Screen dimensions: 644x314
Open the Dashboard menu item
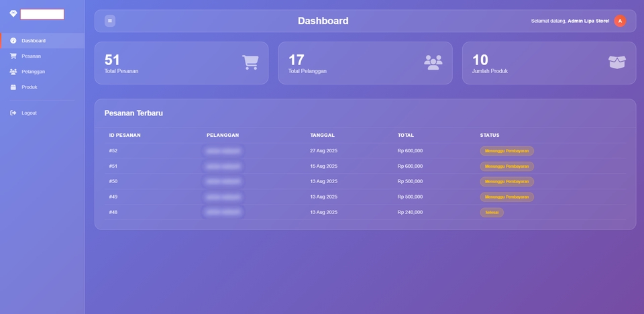click(x=42, y=41)
